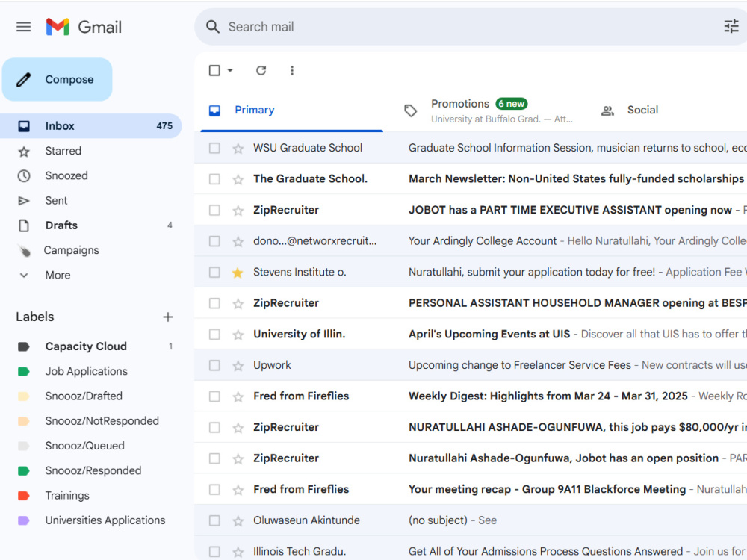Star the meeting recap email
Viewport: 747px width, 560px height.
238,490
